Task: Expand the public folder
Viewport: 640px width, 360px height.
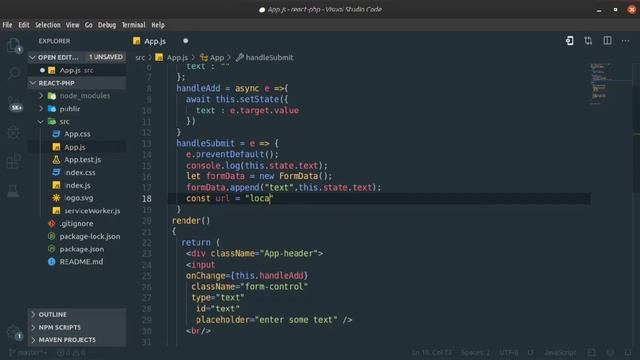Action: [77, 109]
